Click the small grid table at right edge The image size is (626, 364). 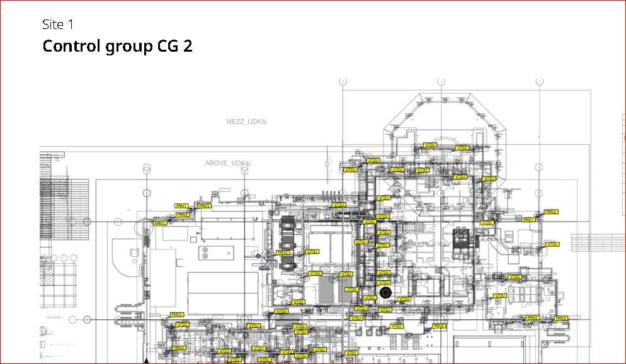coord(598,243)
